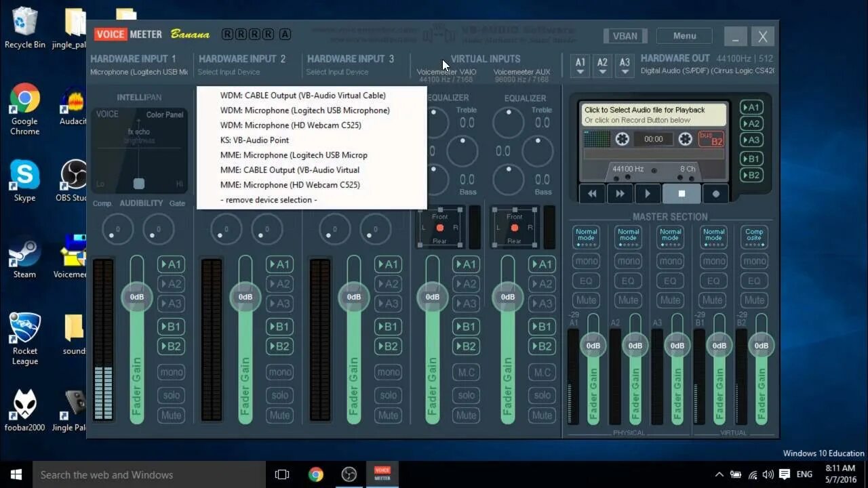Click the cassette fast-forward button

[620, 193]
